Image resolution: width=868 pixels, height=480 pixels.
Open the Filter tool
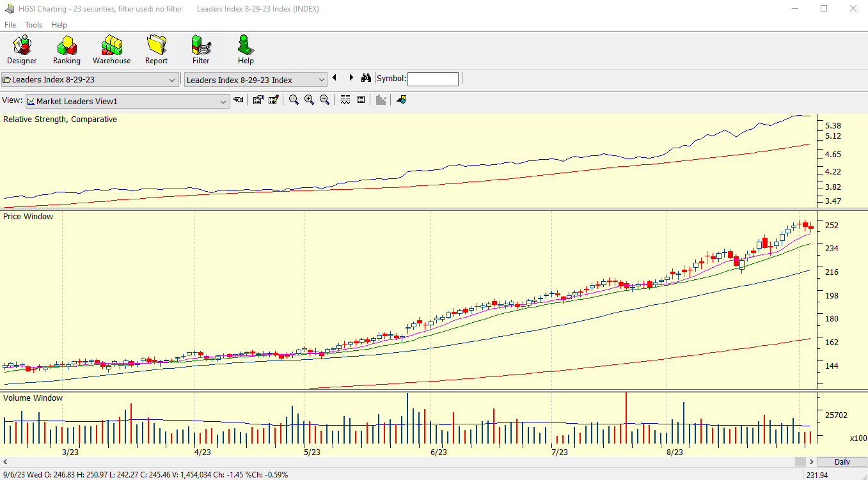[x=201, y=50]
